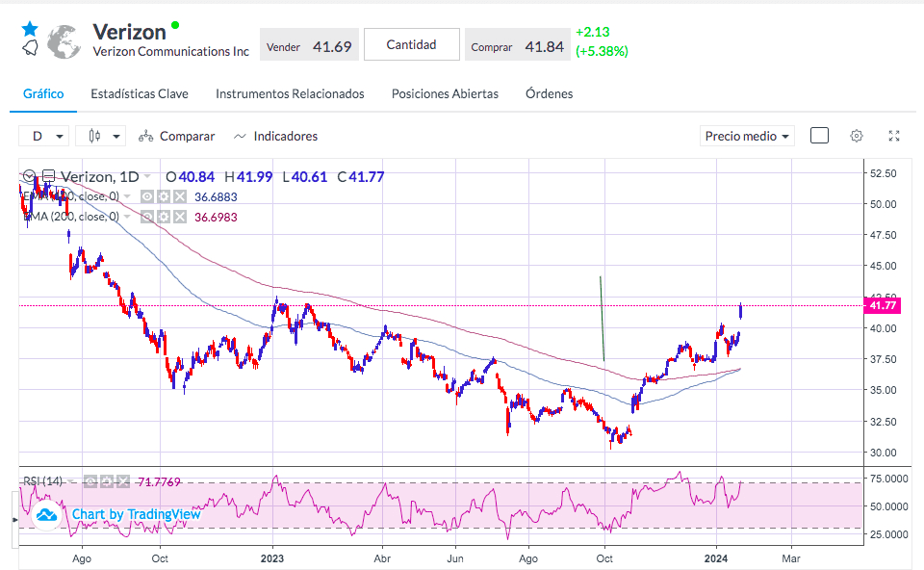
Task: Click the Abr label on time axis
Action: coord(382,558)
